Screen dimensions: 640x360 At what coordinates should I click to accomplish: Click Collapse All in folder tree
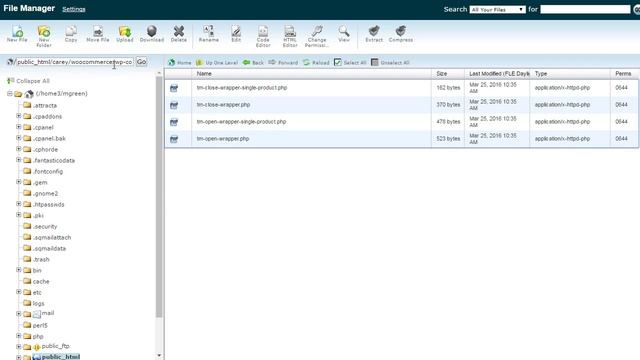coord(28,81)
